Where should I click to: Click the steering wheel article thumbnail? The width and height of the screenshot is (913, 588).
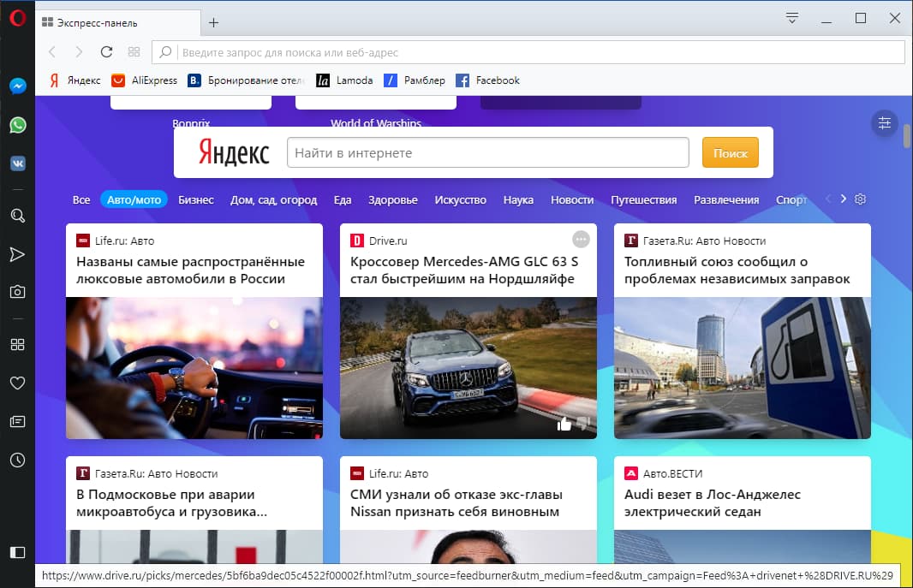point(194,367)
